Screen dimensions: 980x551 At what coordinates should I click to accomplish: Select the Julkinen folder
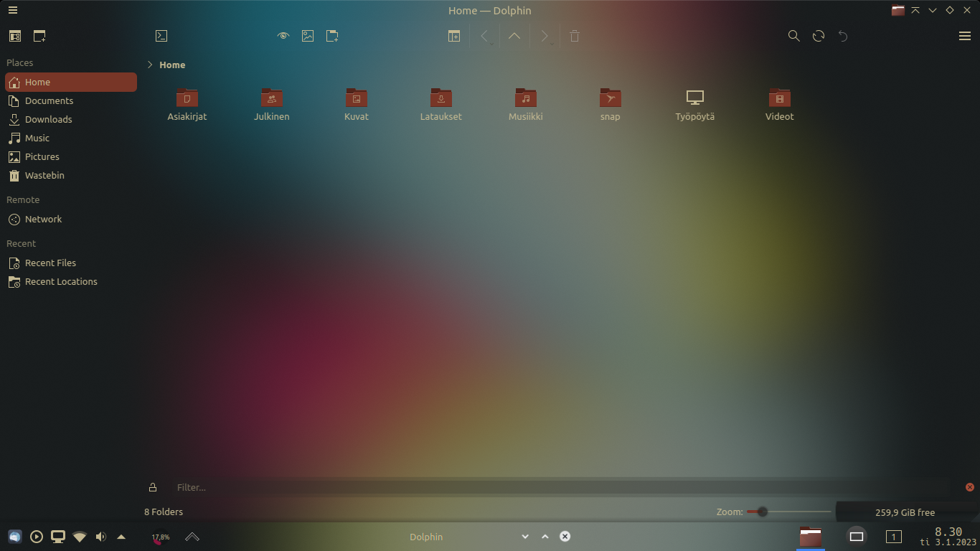point(272,105)
